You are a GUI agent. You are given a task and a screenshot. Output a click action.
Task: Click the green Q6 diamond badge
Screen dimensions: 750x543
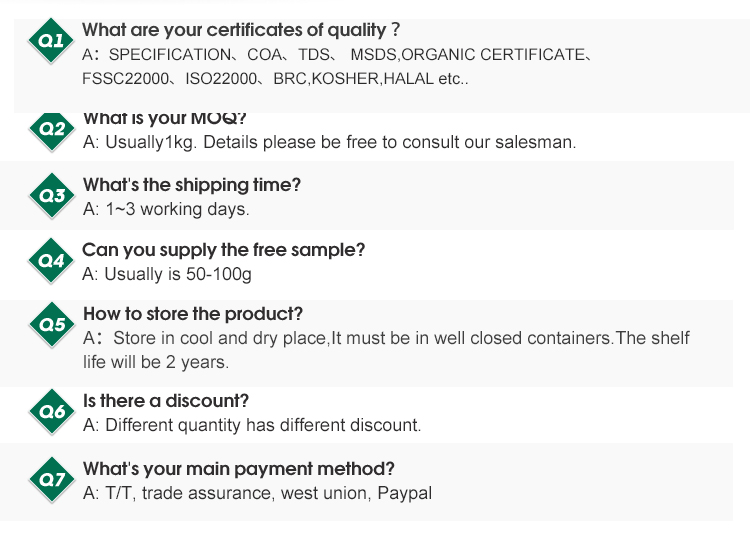(51, 411)
